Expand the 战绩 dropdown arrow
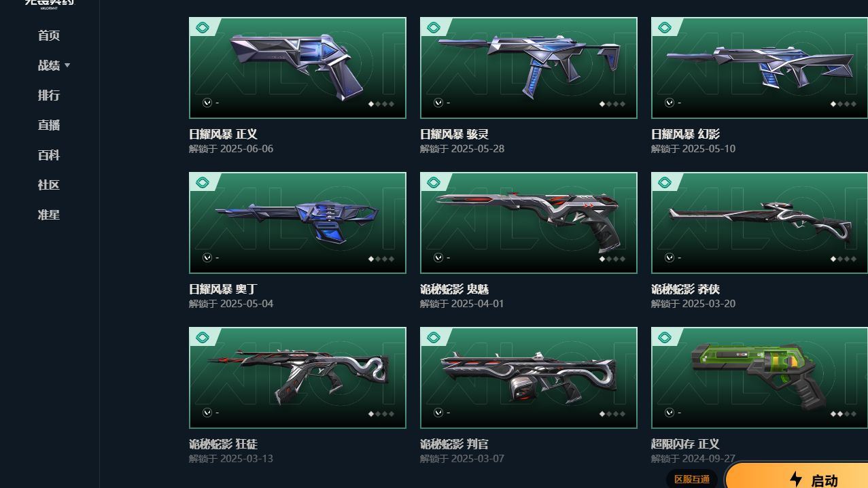Image resolution: width=868 pixels, height=488 pixels. coord(67,66)
